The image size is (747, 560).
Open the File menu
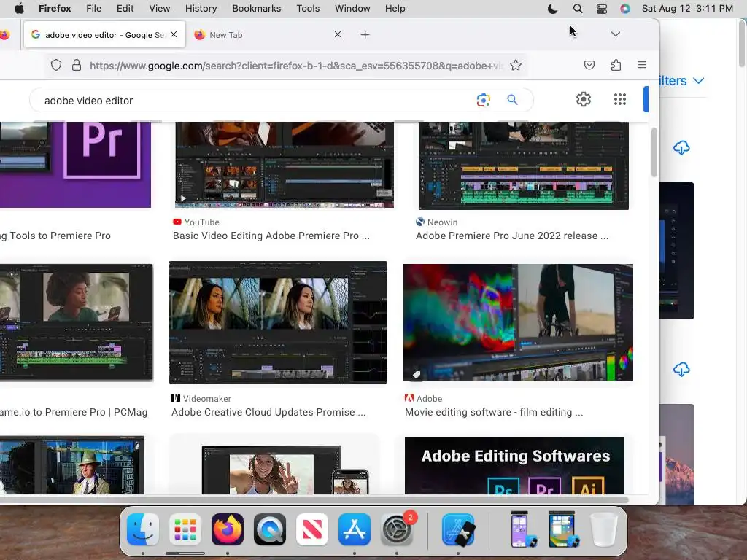pos(93,8)
